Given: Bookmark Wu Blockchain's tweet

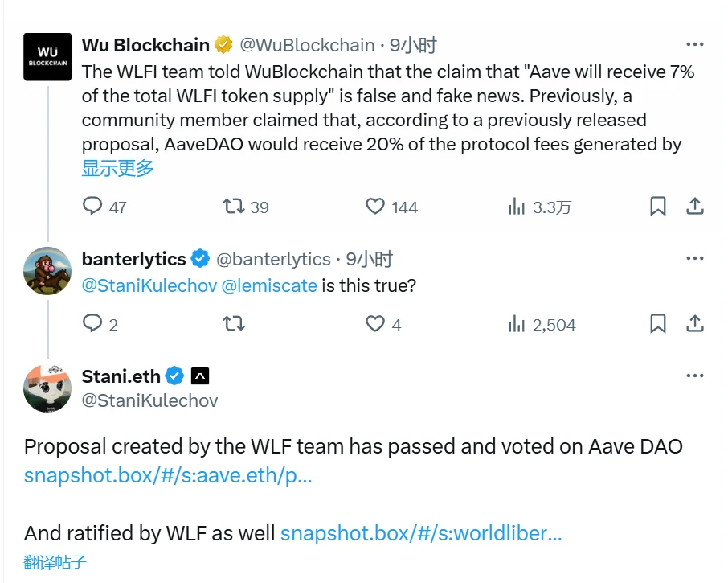Looking at the screenshot, I should pyautogui.click(x=658, y=207).
